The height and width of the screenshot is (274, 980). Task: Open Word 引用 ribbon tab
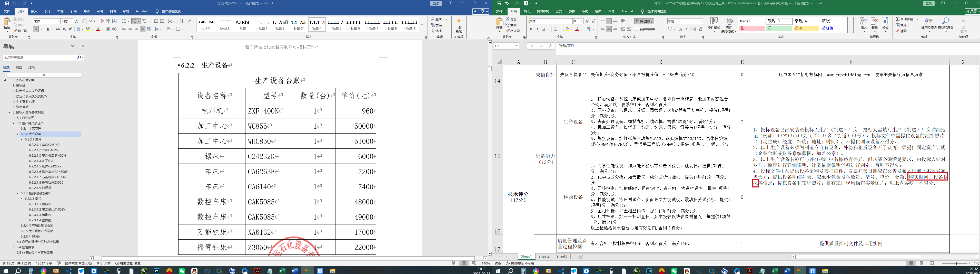(x=73, y=12)
